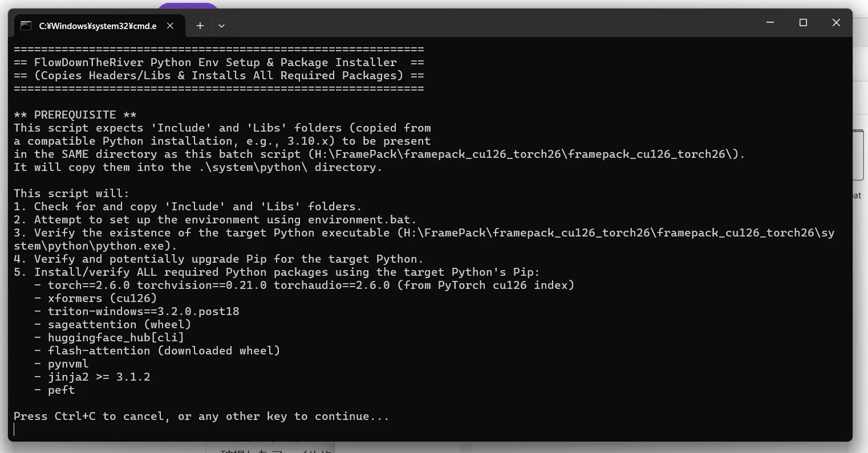Image resolution: width=868 pixels, height=453 pixels.
Task: Open a new terminal tab with plus
Action: pos(200,26)
